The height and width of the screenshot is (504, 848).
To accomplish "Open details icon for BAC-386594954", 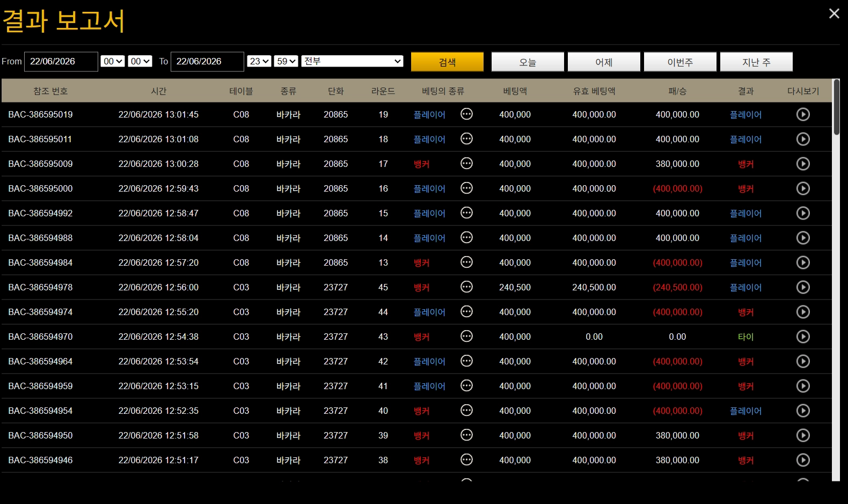I will [467, 410].
